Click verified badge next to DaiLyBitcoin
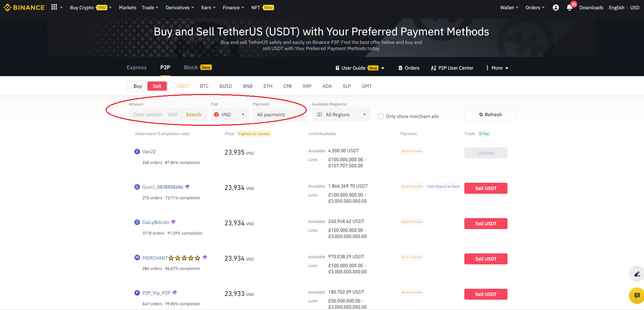The height and width of the screenshot is (310, 644). [173, 222]
